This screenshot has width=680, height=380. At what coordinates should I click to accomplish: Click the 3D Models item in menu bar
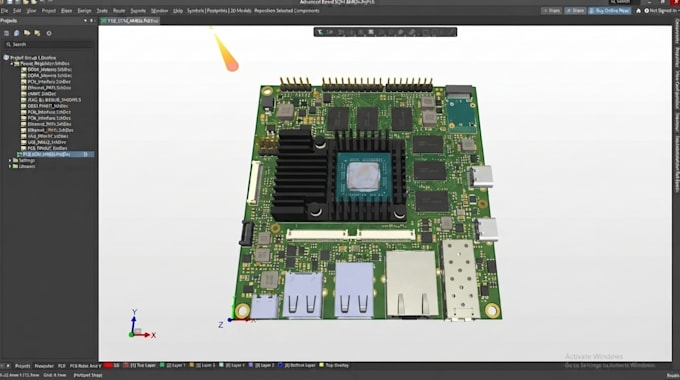[240, 11]
